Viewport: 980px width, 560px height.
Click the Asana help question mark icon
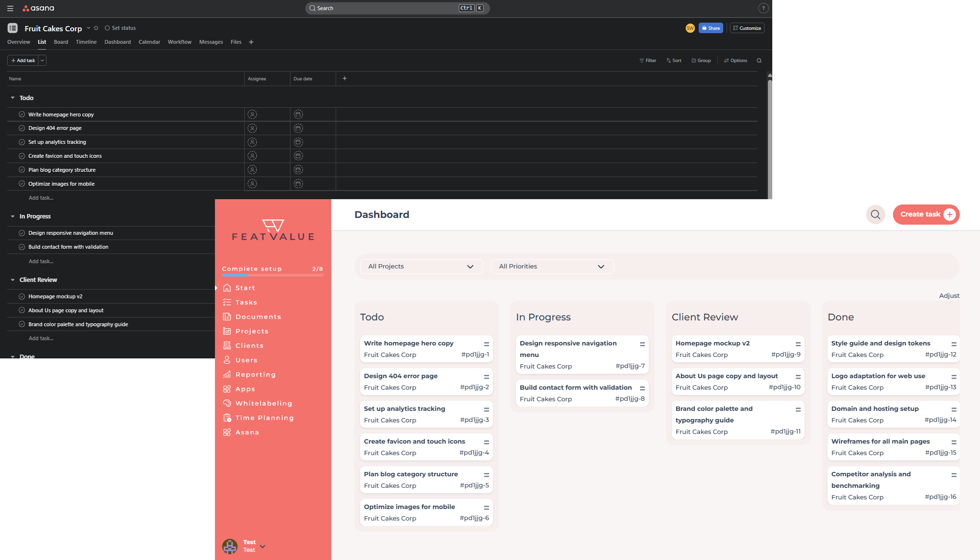tap(763, 8)
